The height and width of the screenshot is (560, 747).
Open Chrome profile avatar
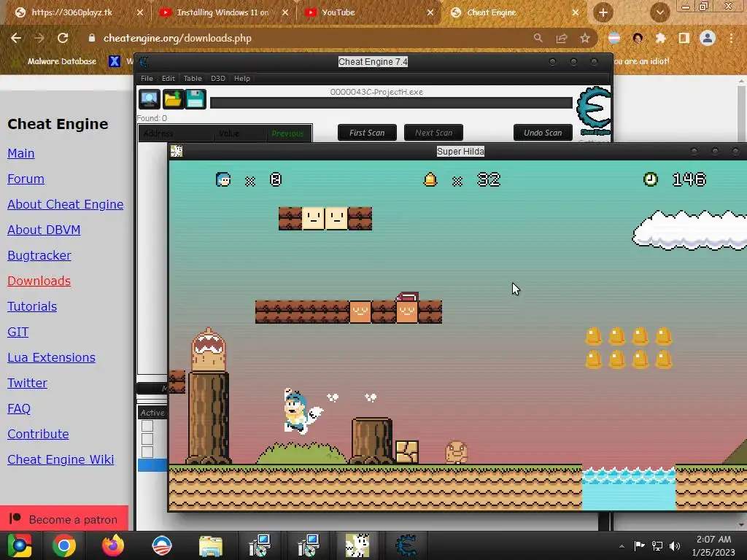(x=708, y=38)
